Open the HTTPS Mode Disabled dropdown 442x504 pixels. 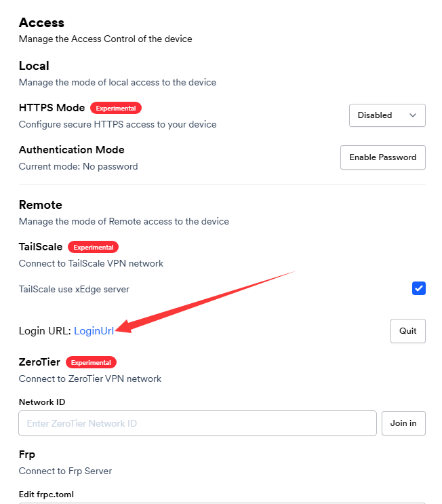click(387, 115)
